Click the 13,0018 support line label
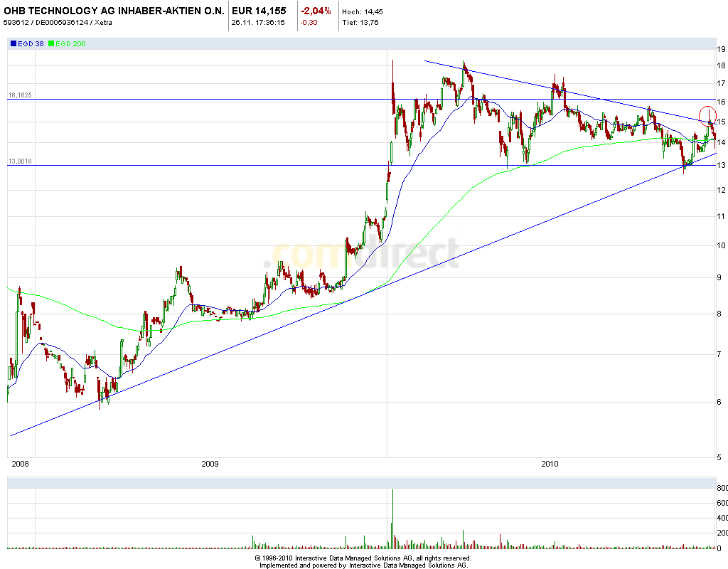This screenshot has width=728, height=569. 19,162
